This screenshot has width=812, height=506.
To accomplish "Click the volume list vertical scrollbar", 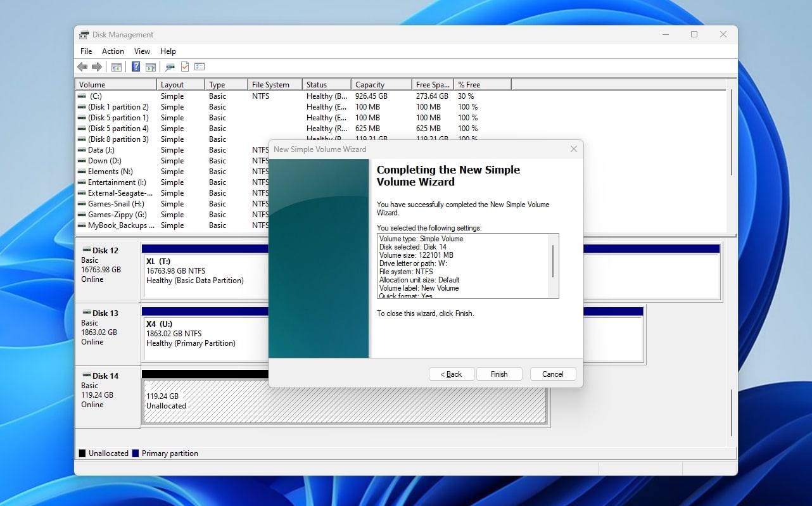I will pyautogui.click(x=732, y=133).
